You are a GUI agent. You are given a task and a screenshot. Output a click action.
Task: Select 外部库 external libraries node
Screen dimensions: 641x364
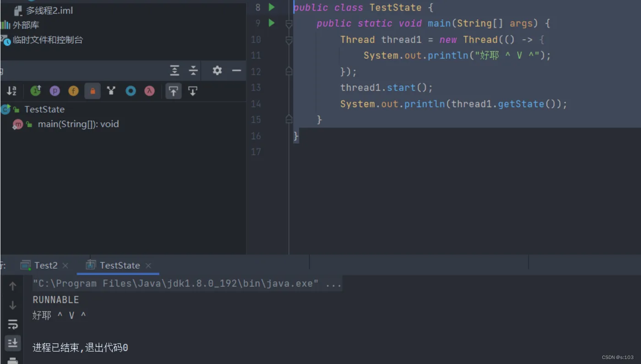tap(26, 25)
